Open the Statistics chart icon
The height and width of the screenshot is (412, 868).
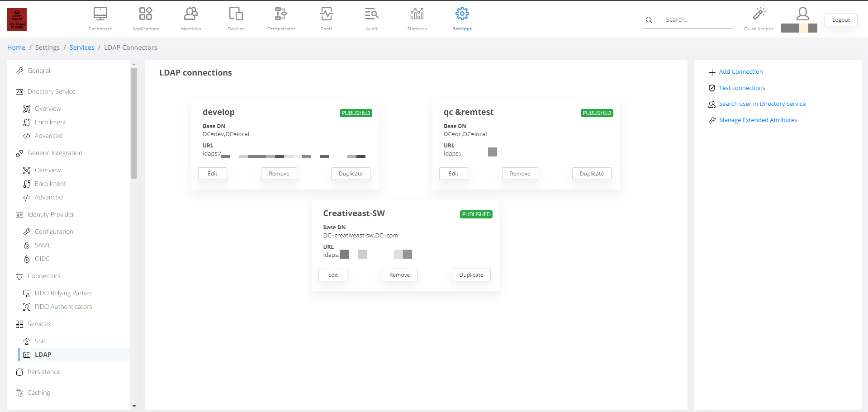coord(417,14)
